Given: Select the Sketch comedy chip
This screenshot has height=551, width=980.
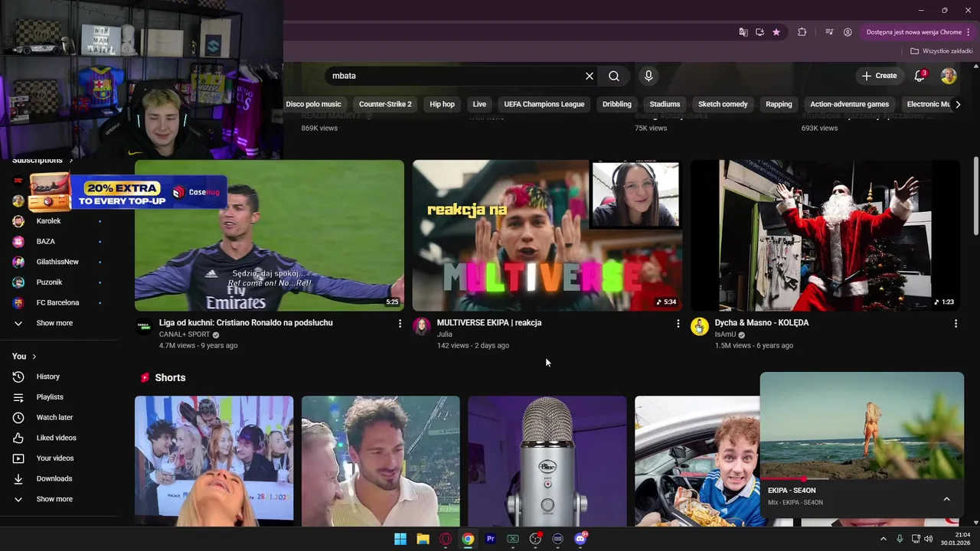Looking at the screenshot, I should coord(723,104).
